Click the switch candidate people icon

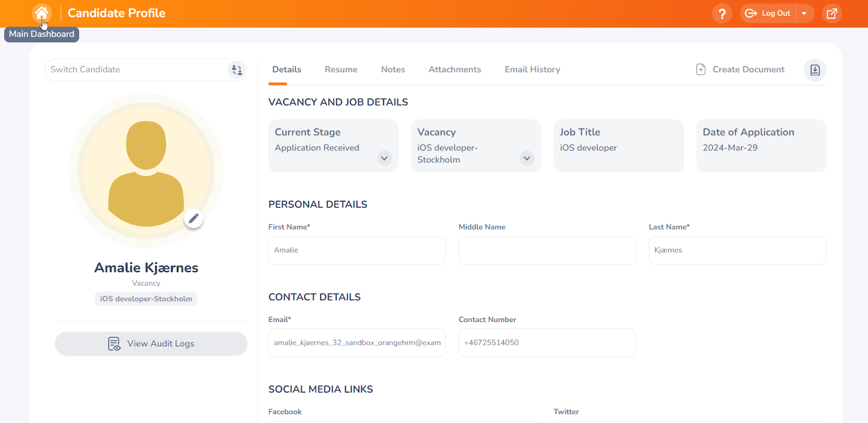click(237, 70)
